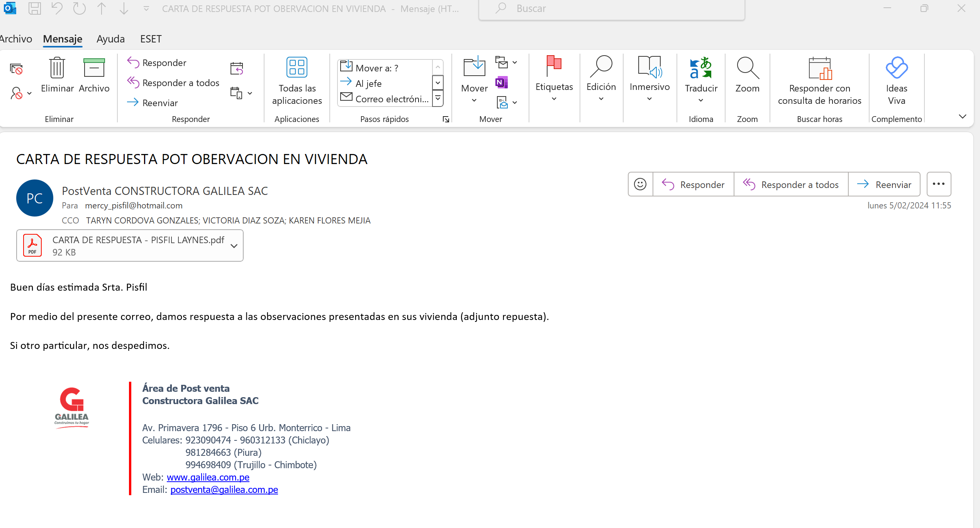Open the Junk email block dropdown
Screen dimensions: 980x528
coord(21,93)
